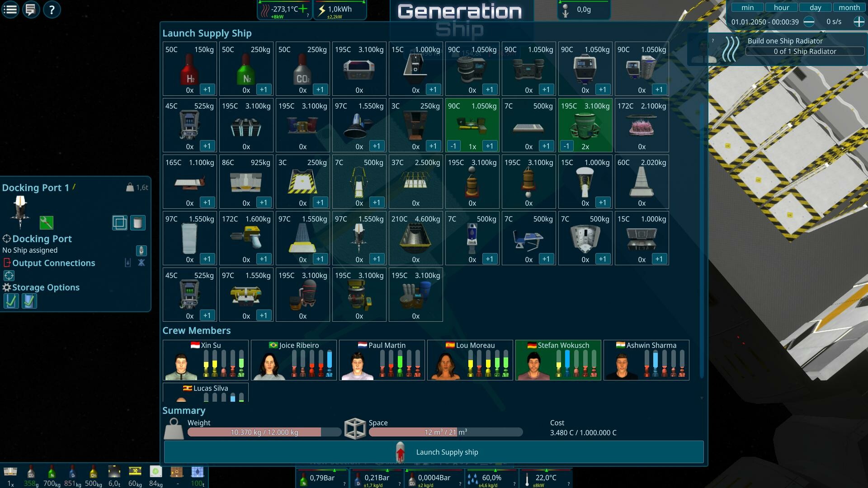Deselect crew member Stefan Wokusch
This screenshot has height=488, width=868.
pos(557,360)
